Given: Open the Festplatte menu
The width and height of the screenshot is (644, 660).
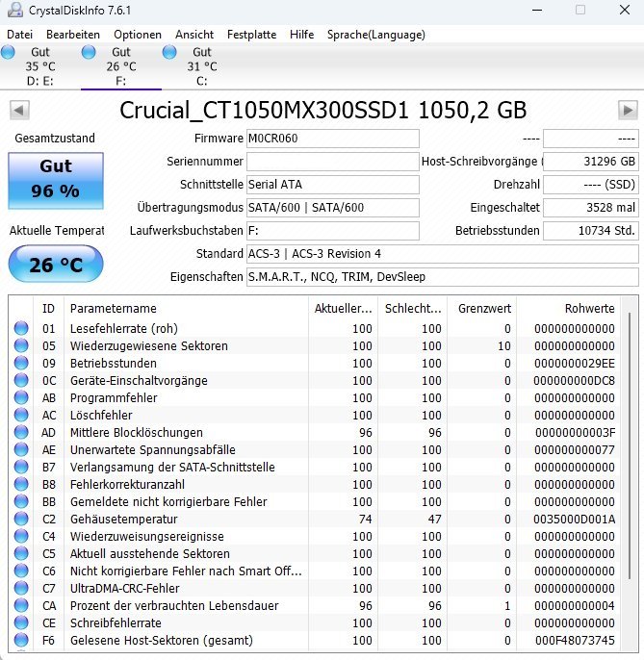Looking at the screenshot, I should pos(251,35).
